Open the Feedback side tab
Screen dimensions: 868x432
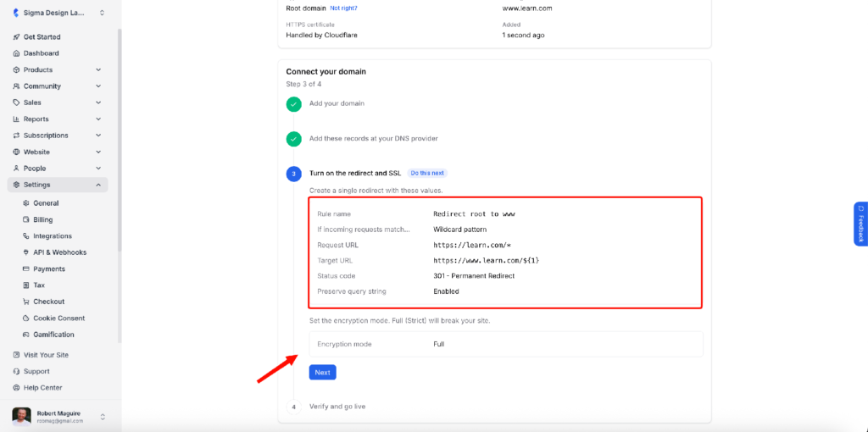(x=861, y=224)
